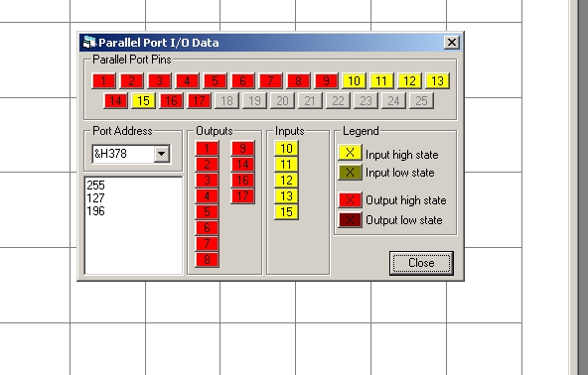Click input 11 in Inputs group
588x375 pixels.
tap(286, 164)
